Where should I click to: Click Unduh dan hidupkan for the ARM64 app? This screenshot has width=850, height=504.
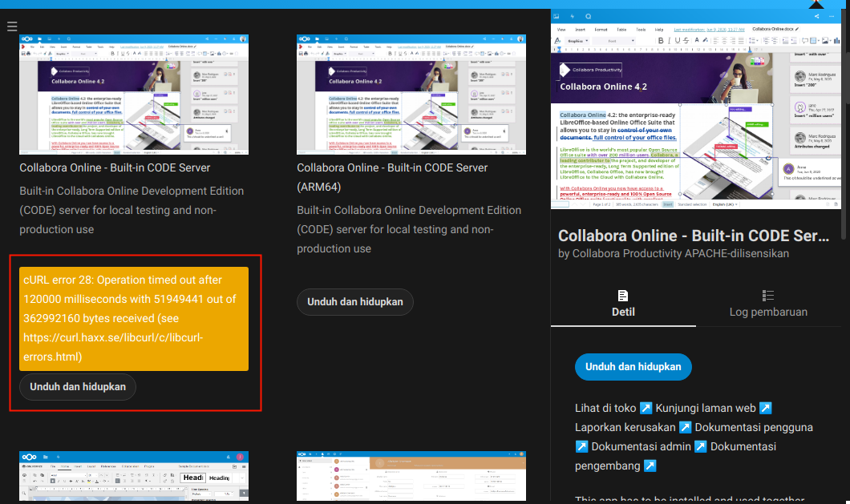point(355,302)
